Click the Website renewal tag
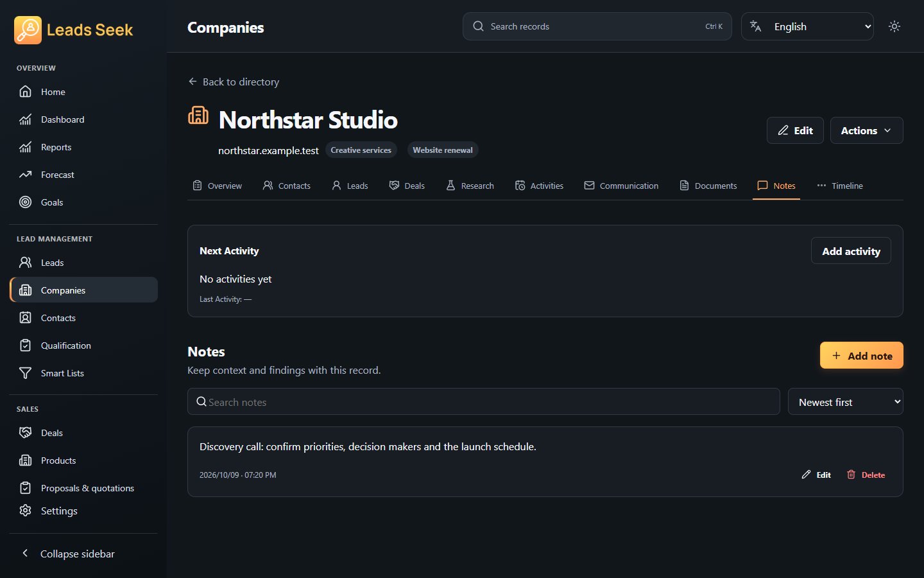 (x=443, y=150)
